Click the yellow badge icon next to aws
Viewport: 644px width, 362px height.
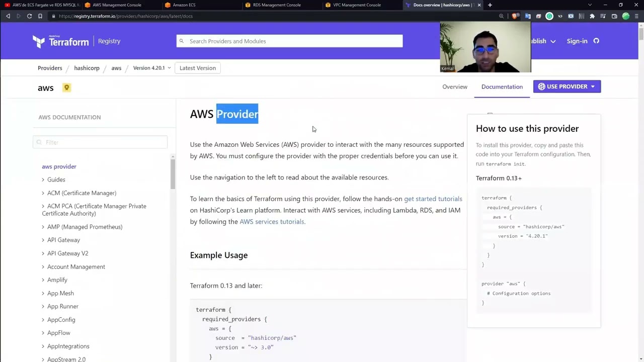pos(66,87)
